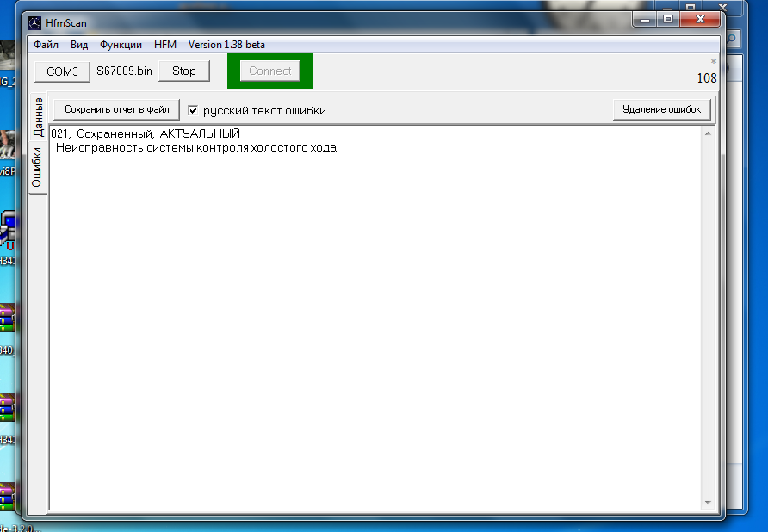Screen dimensions: 768x532
Task: Open the Вид menu
Action: coord(79,45)
